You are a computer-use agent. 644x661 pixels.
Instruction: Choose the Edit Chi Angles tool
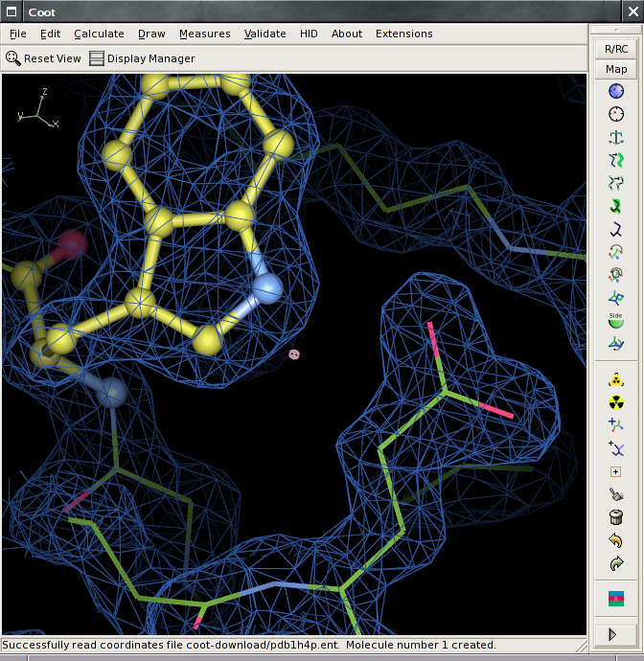[x=616, y=252]
